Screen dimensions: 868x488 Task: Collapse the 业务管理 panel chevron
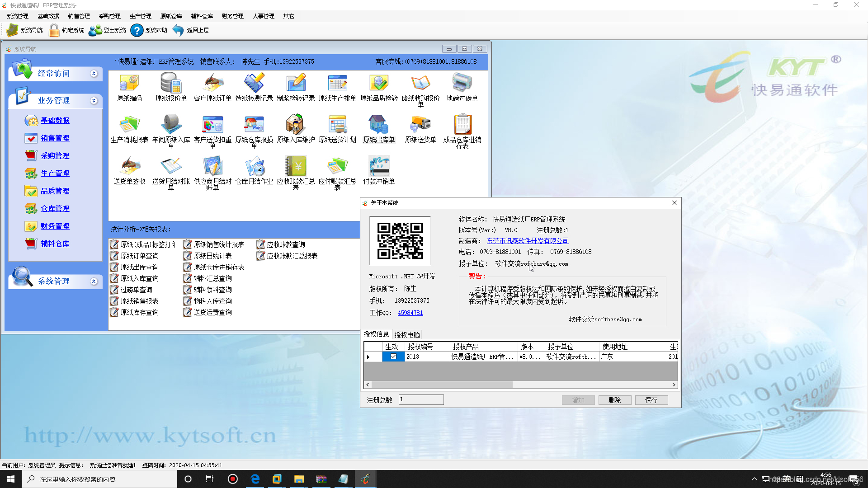click(94, 100)
